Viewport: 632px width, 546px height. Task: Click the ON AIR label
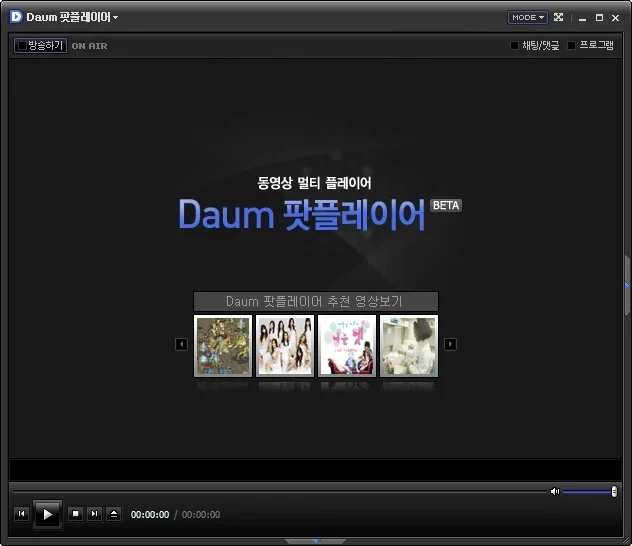89,46
